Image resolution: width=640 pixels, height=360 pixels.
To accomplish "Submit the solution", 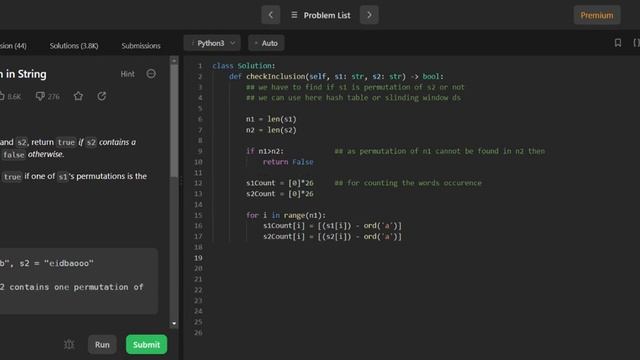I will coord(146,344).
